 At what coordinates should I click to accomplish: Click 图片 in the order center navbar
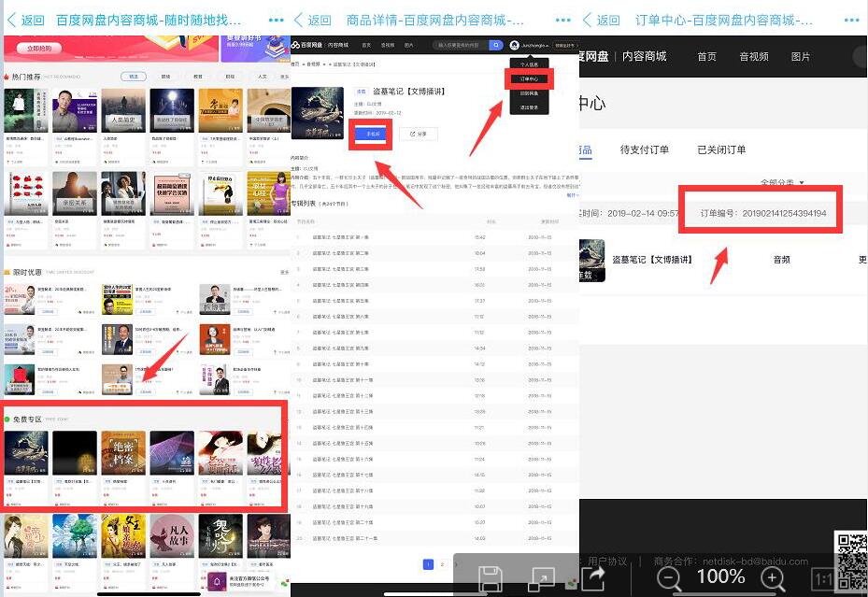[801, 56]
